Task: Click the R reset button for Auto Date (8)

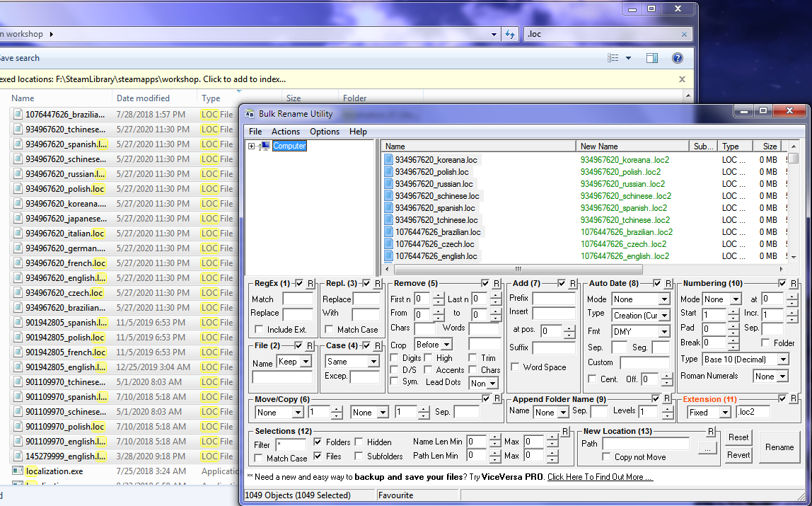Action: (668, 283)
